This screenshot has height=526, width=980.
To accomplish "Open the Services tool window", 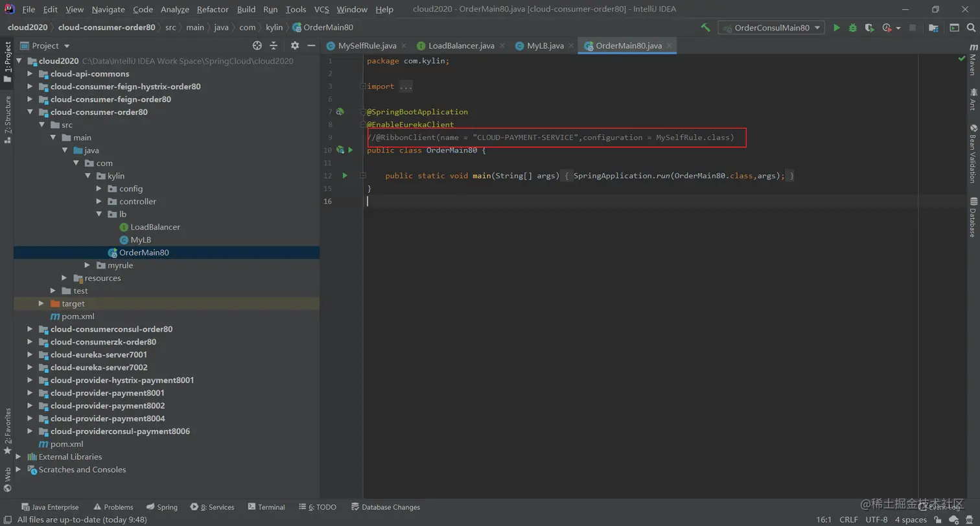I will tap(212, 507).
